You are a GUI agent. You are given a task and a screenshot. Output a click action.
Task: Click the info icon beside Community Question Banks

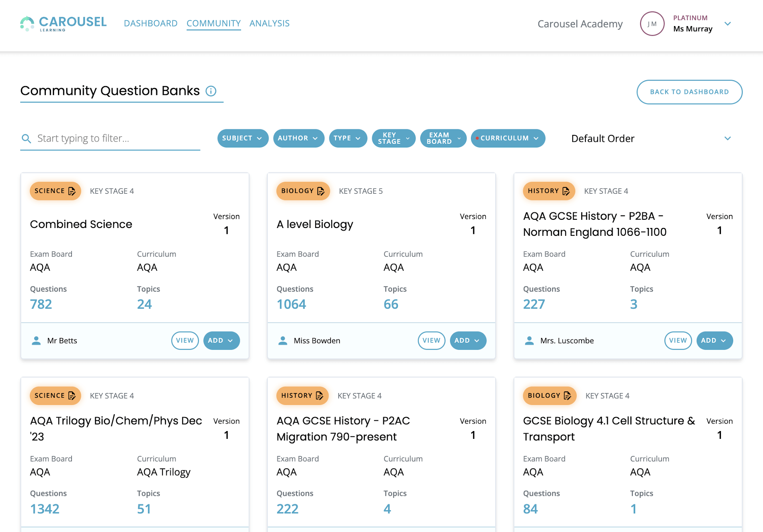(x=211, y=91)
